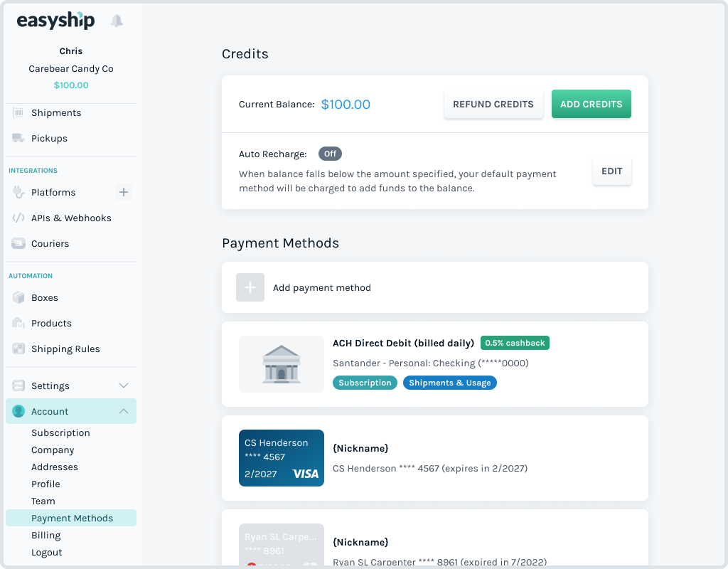Viewport: 728px width, 569px height.
Task: Click the AUTOMATION section label
Action: [x=31, y=276]
